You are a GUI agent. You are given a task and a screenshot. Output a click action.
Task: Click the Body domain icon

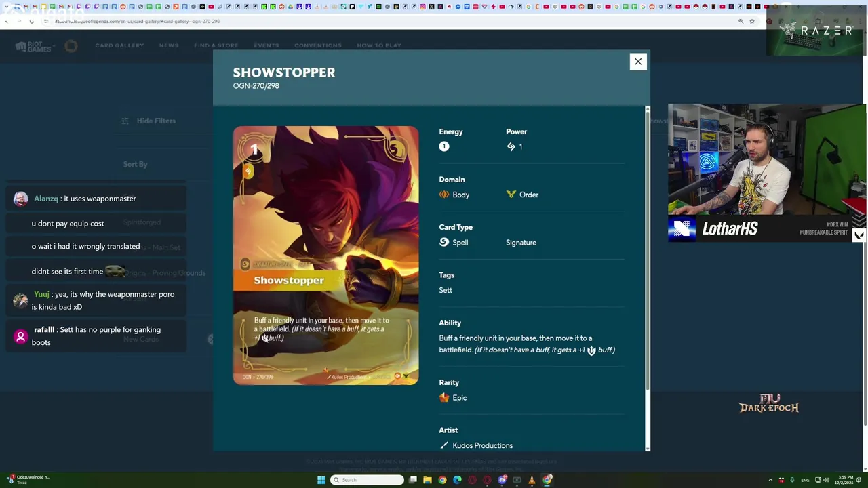click(x=443, y=195)
